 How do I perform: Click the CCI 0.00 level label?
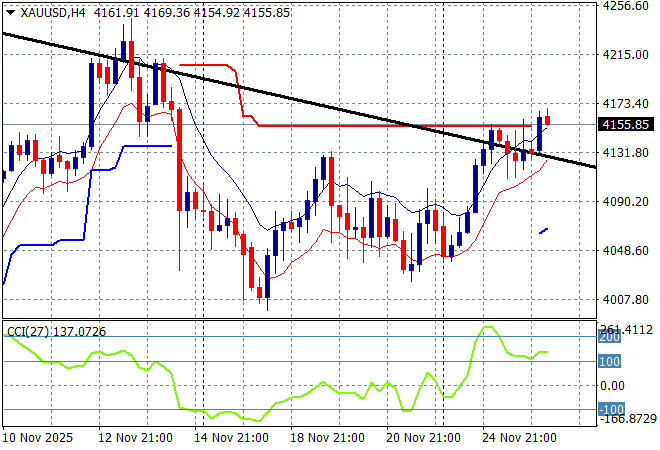pyautogui.click(x=613, y=386)
